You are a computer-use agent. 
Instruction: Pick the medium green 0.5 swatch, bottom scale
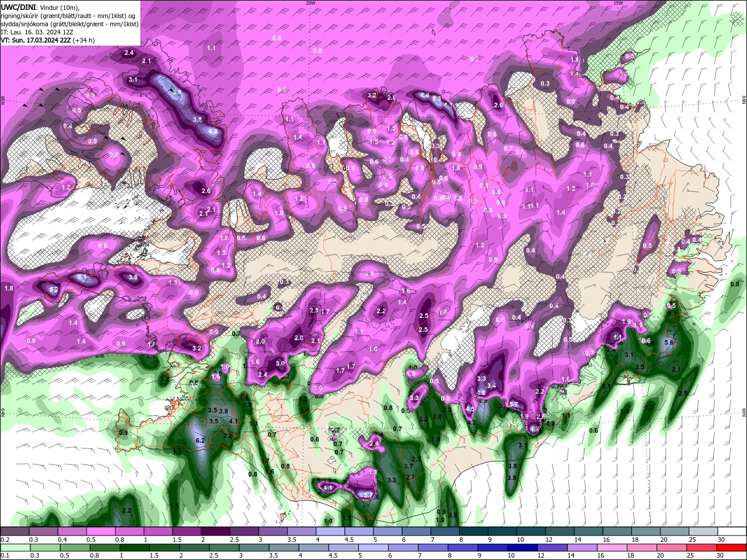pyautogui.click(x=75, y=548)
